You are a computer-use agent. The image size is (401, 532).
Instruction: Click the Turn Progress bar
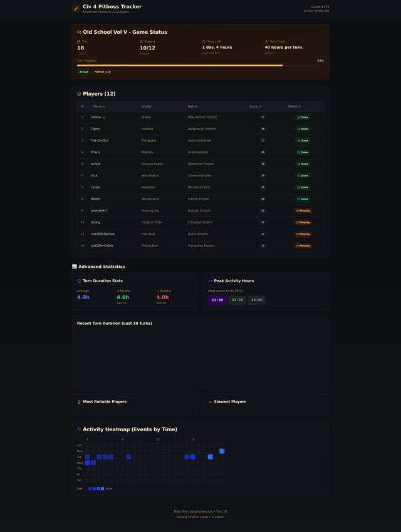coord(180,65)
